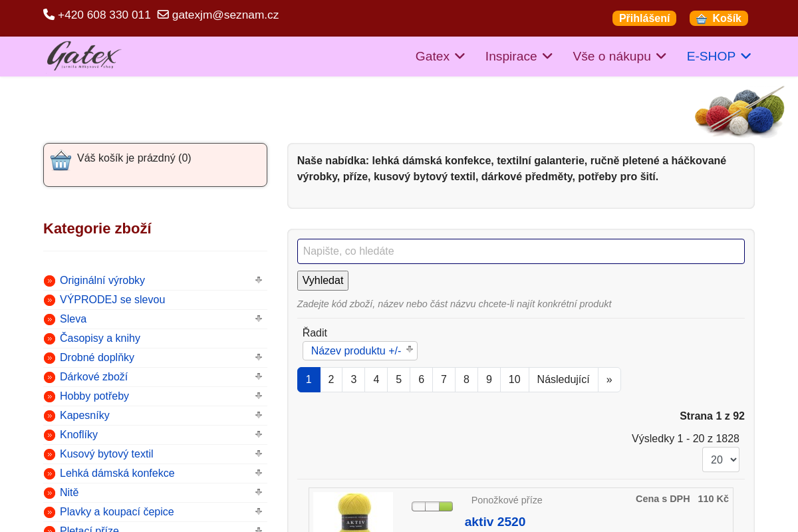Click the shopping basket icon in cart box
This screenshot has width=798, height=532.
click(61, 160)
